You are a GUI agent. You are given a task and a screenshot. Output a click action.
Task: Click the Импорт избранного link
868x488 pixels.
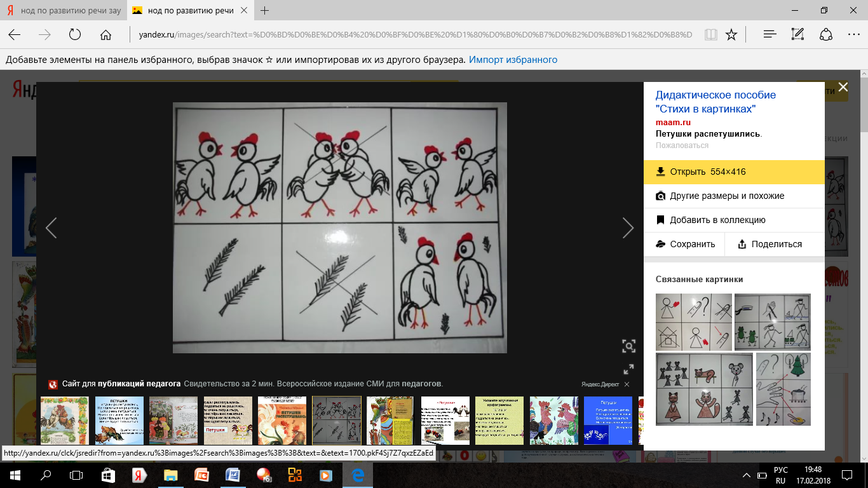(513, 60)
